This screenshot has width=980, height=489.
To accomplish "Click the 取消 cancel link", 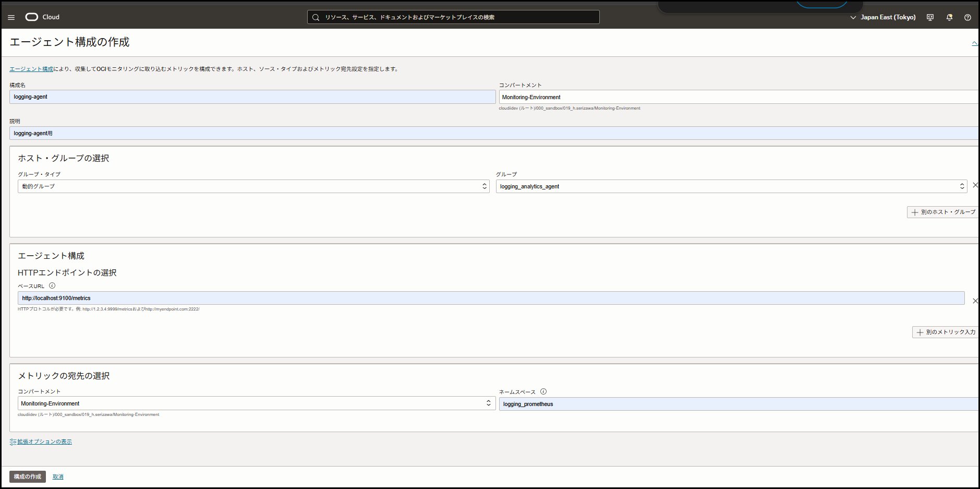I will (58, 476).
